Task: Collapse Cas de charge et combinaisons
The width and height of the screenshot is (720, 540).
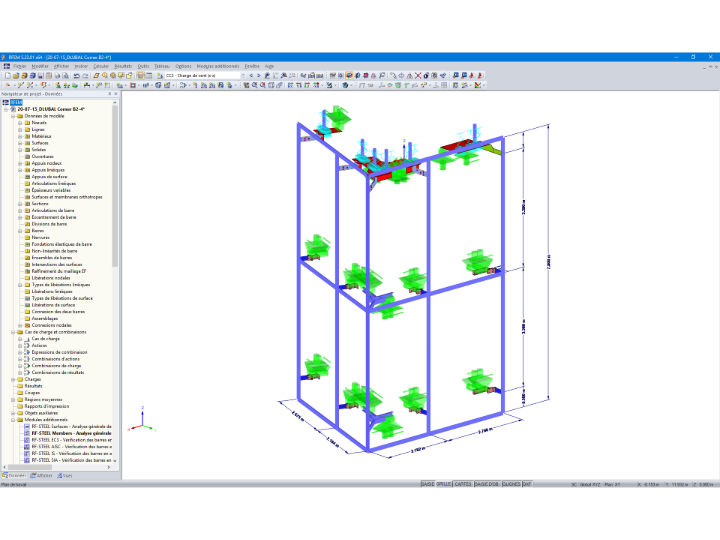Action: pos(13,332)
